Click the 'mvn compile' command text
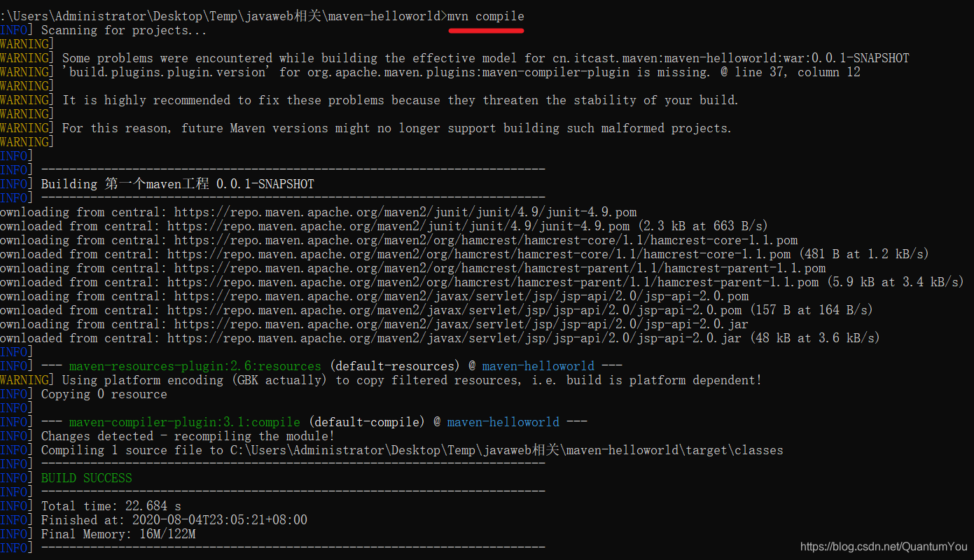Viewport: 974px width, 560px height. click(486, 16)
